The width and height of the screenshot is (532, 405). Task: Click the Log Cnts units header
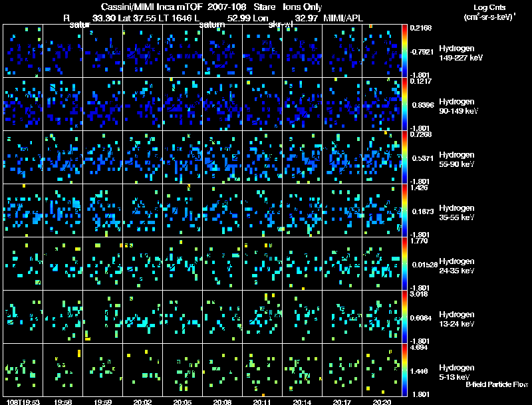[x=489, y=12]
